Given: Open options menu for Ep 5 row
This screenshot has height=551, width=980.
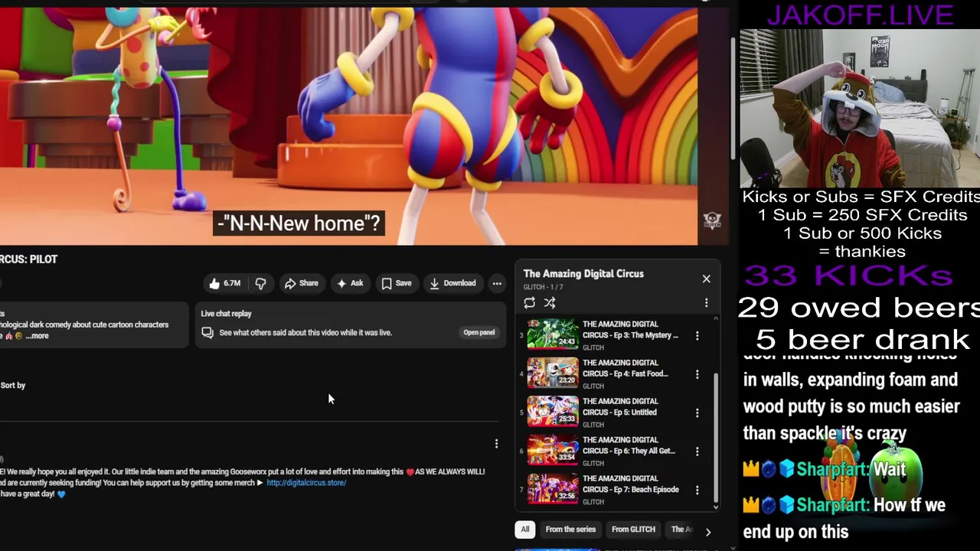Looking at the screenshot, I should pos(697,412).
